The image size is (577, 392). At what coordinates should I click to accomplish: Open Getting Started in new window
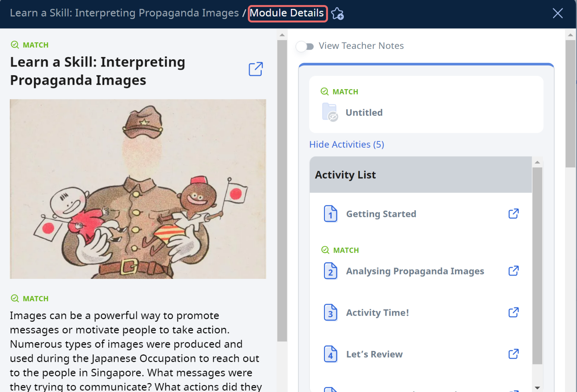(513, 214)
